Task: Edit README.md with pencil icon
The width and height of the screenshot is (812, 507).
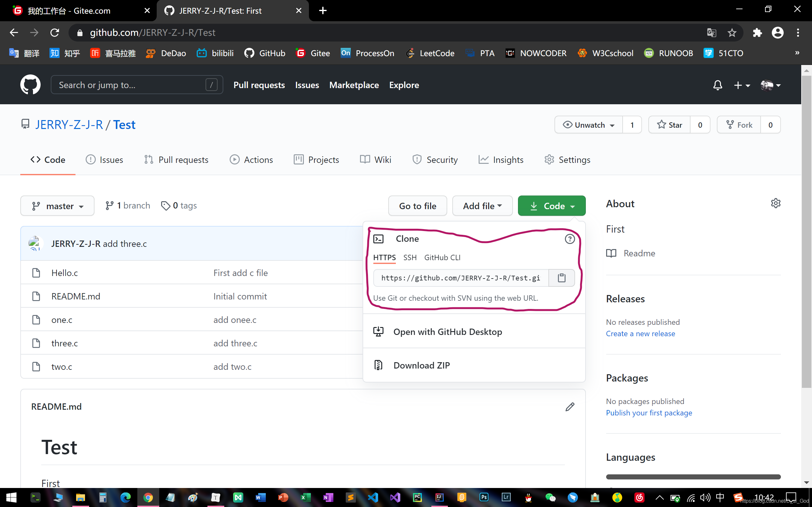Action: pyautogui.click(x=570, y=407)
